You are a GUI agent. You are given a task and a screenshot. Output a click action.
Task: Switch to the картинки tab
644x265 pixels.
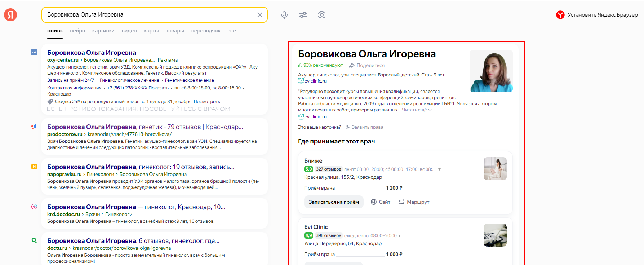click(103, 31)
